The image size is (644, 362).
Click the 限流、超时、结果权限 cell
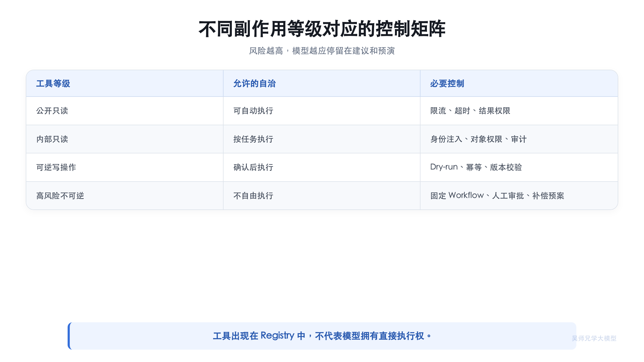click(x=519, y=111)
